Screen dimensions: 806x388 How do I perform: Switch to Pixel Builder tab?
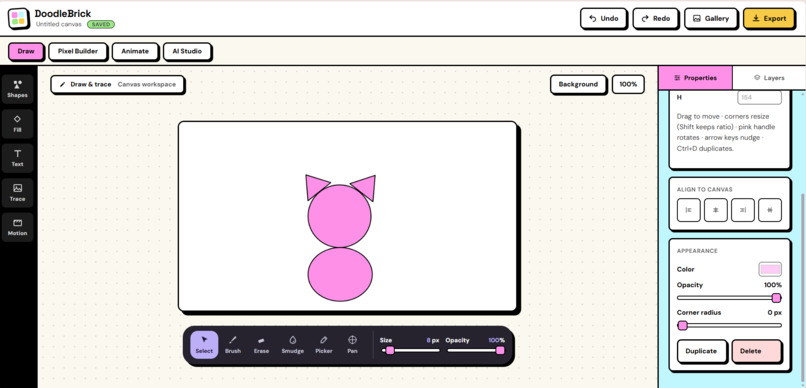point(78,51)
